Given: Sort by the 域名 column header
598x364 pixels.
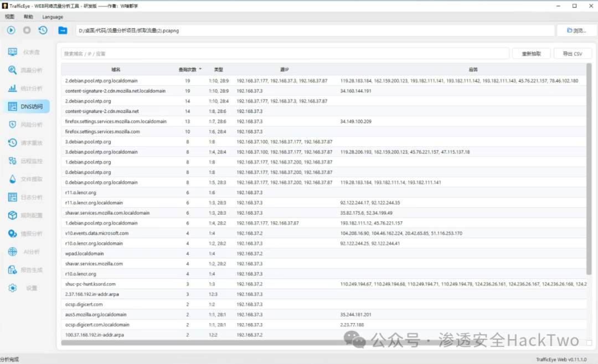Looking at the screenshot, I should tap(116, 69).
